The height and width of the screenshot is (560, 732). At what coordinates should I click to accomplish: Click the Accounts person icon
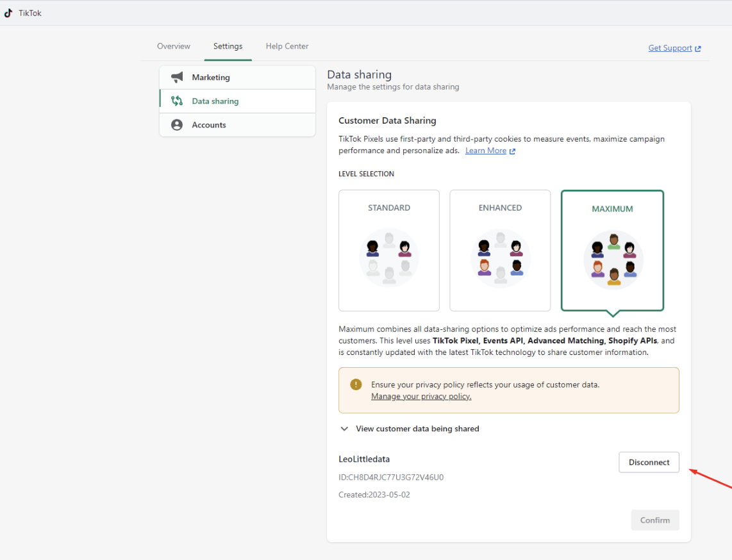[177, 124]
